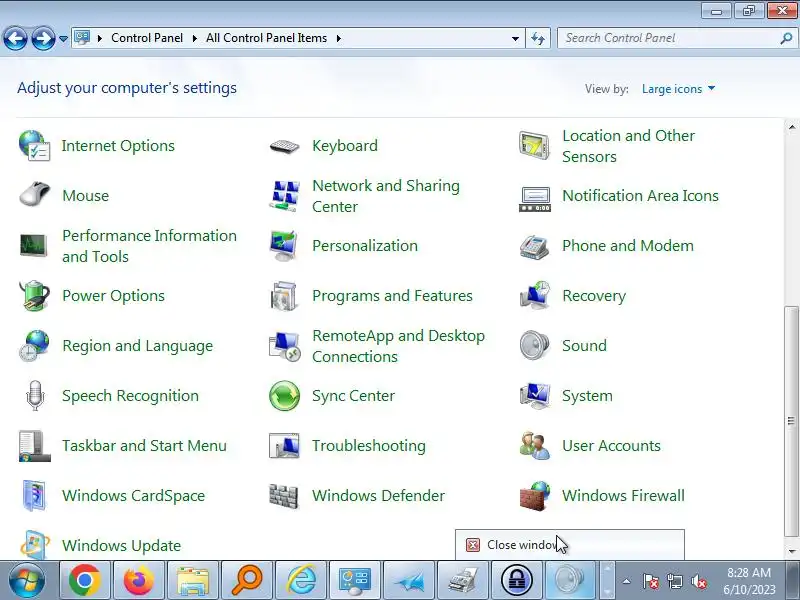Click Location and Other Sensors icon

[x=534, y=145]
